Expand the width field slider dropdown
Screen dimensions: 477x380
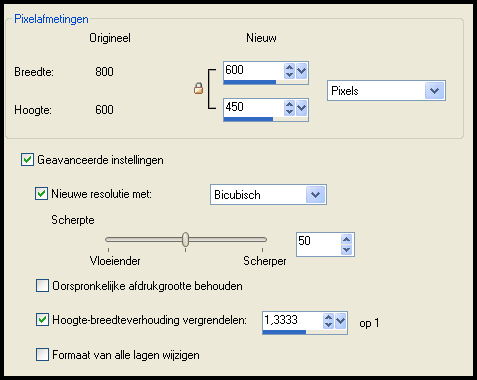pos(301,71)
